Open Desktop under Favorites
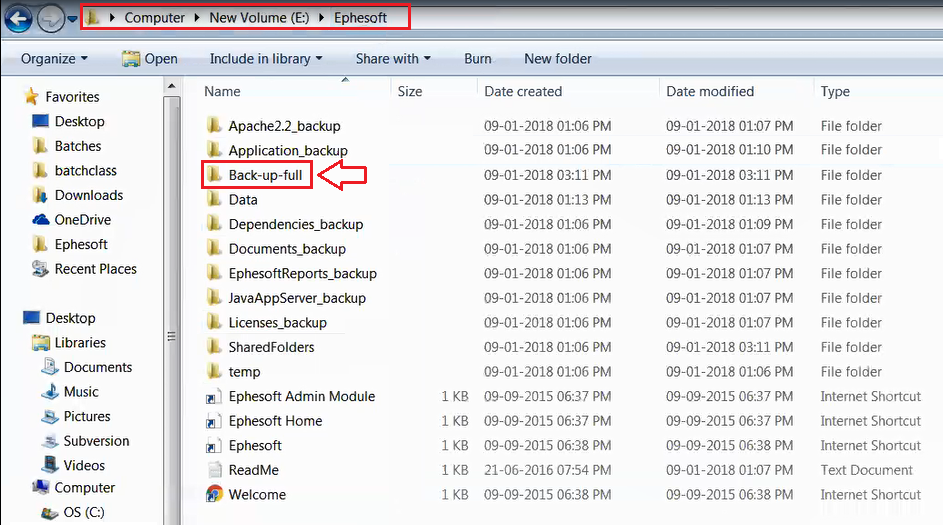943x525 pixels. tap(79, 121)
